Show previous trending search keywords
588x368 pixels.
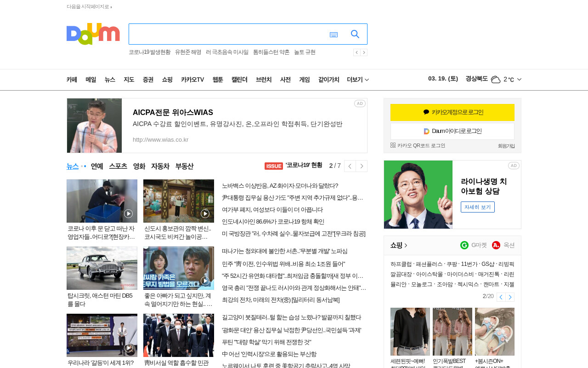[357, 52]
